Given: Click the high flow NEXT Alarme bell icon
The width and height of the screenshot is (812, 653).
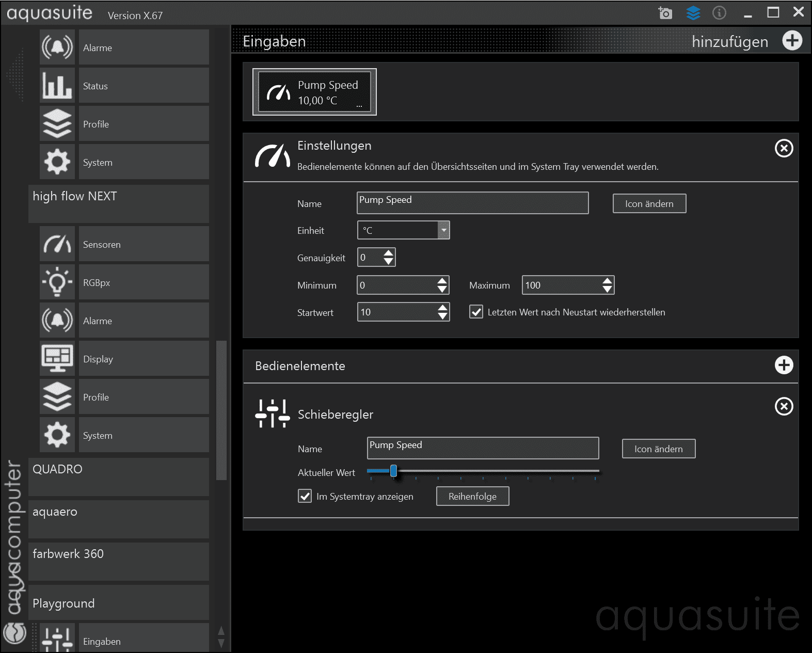Looking at the screenshot, I should [x=57, y=321].
